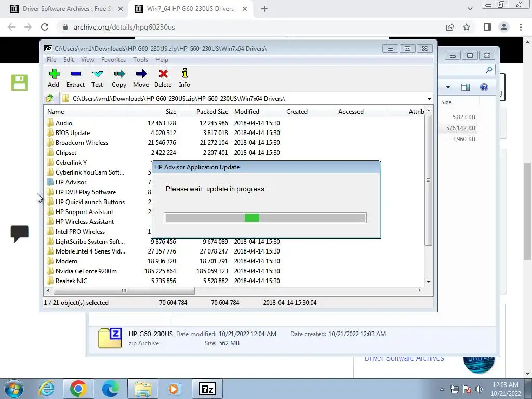This screenshot has height=399, width=532.
Task: Open the View menu
Action: pyautogui.click(x=87, y=60)
